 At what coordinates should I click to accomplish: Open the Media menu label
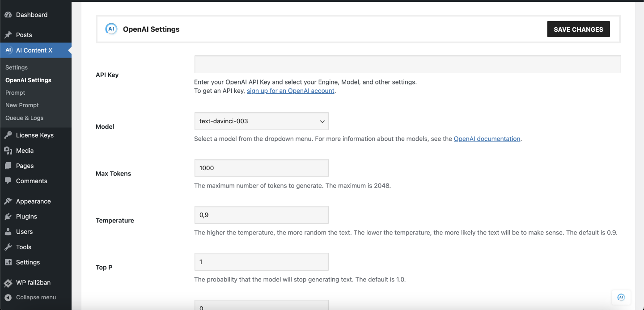coord(25,151)
